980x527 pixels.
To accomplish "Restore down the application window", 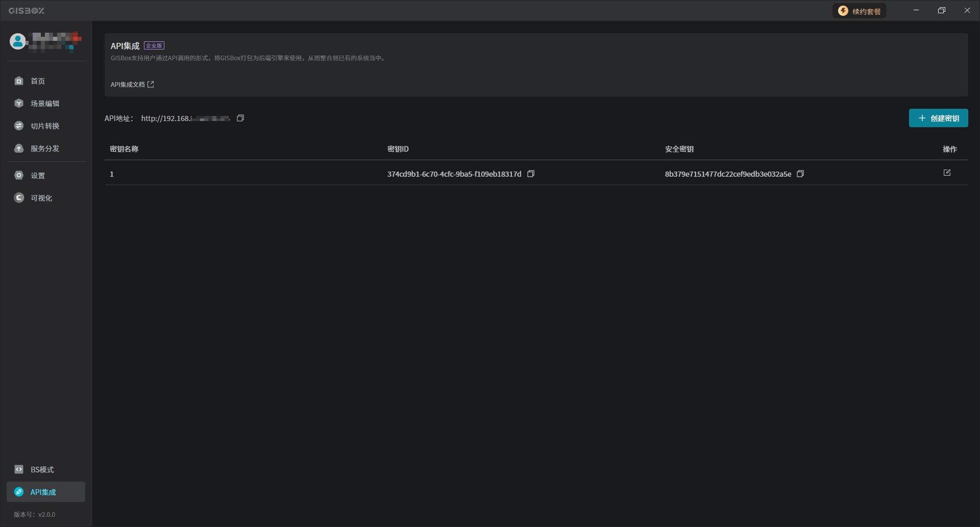I will tap(942, 11).
